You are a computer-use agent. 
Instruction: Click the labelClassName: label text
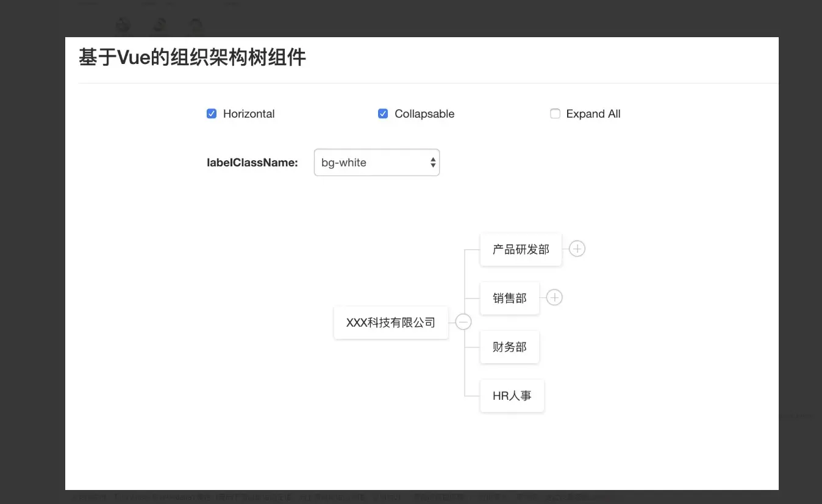(x=252, y=163)
